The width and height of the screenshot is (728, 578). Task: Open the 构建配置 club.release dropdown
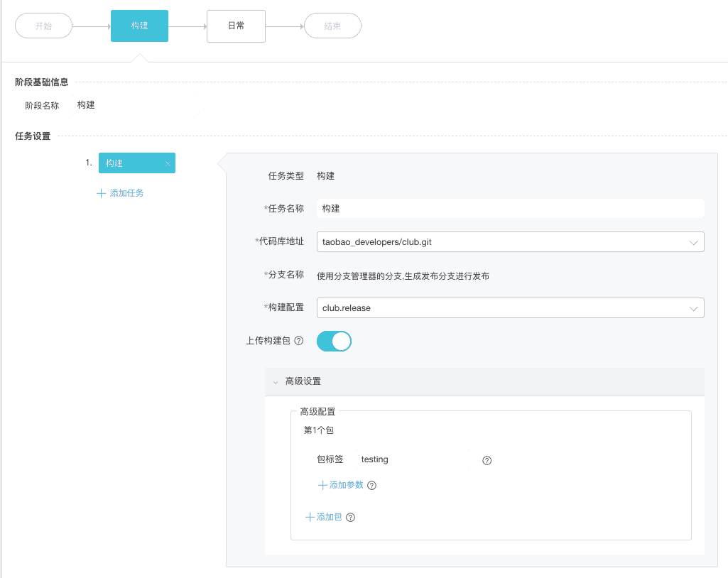click(510, 307)
